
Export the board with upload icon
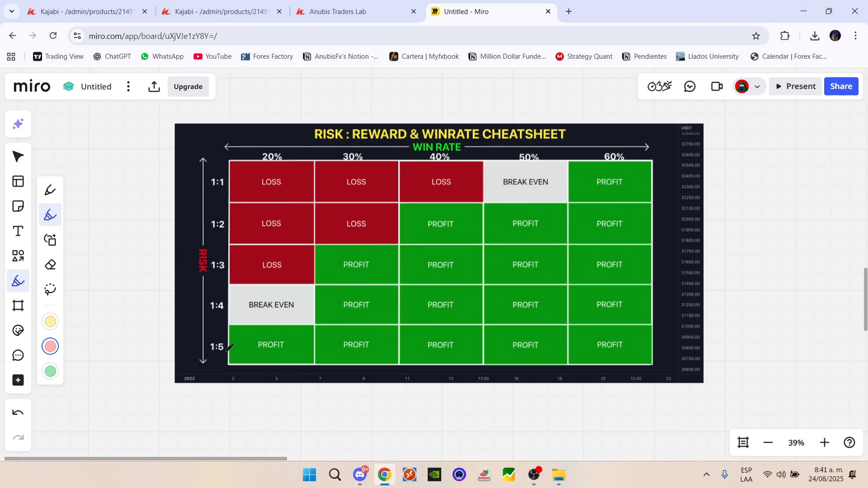(x=154, y=86)
